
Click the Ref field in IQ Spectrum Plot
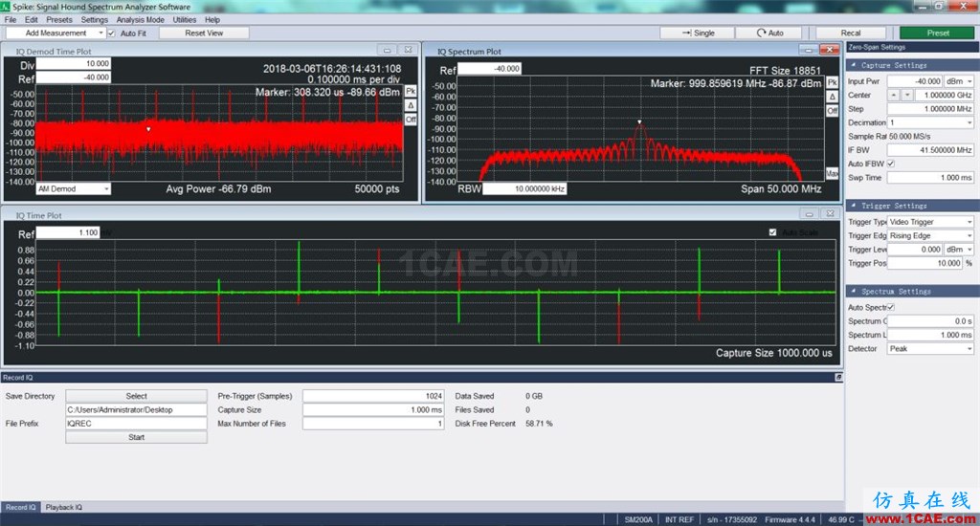(489, 69)
